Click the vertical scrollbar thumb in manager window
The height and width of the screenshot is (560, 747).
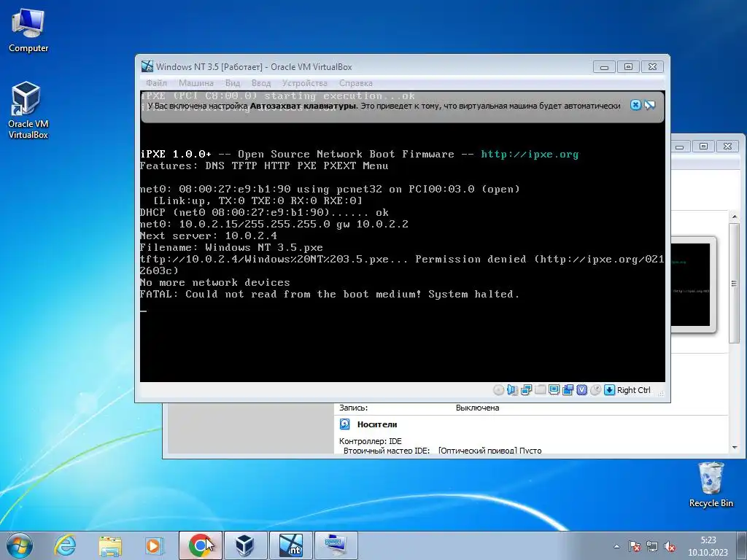click(734, 283)
